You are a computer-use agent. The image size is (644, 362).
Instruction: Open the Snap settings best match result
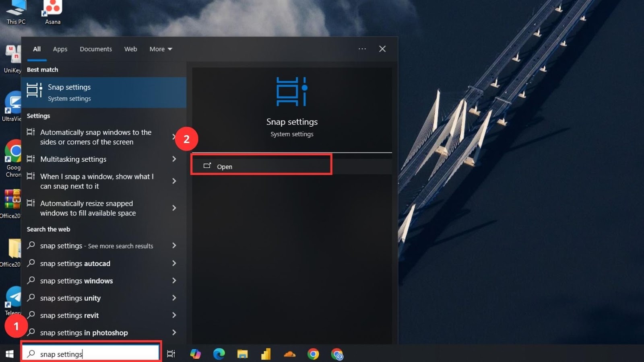coord(104,93)
